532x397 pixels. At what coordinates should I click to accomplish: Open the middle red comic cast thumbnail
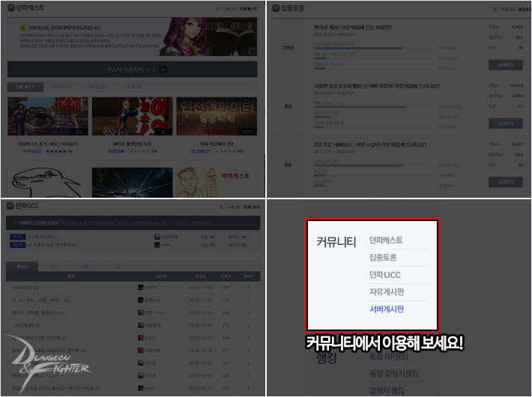click(132, 117)
